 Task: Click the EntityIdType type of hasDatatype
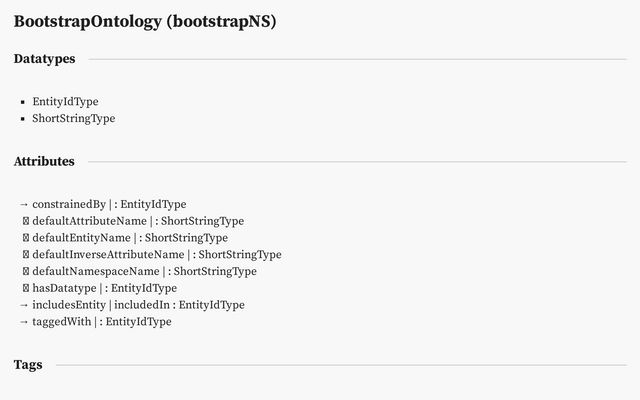pyautogui.click(x=144, y=288)
